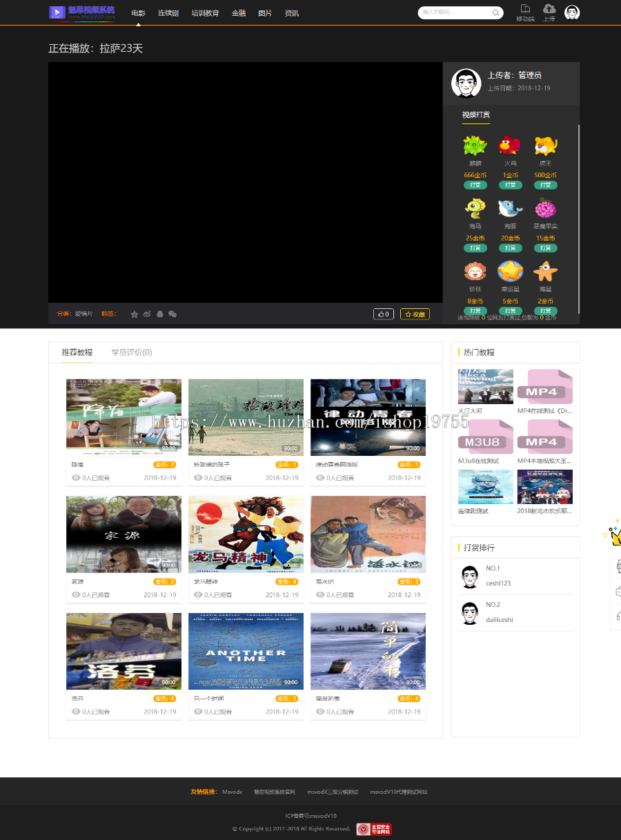
Task: Share via the QQ penguin icon
Action: click(x=159, y=314)
